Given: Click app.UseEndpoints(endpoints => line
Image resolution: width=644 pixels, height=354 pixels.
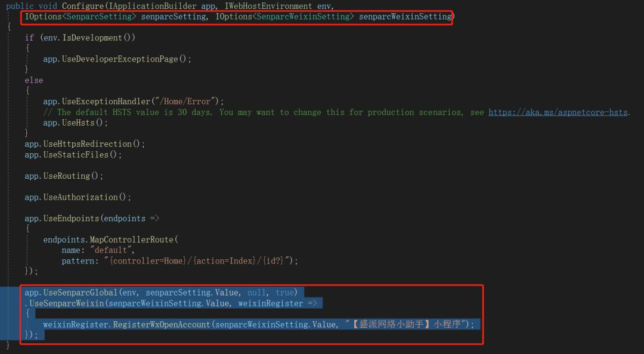Looking at the screenshot, I should (92, 218).
